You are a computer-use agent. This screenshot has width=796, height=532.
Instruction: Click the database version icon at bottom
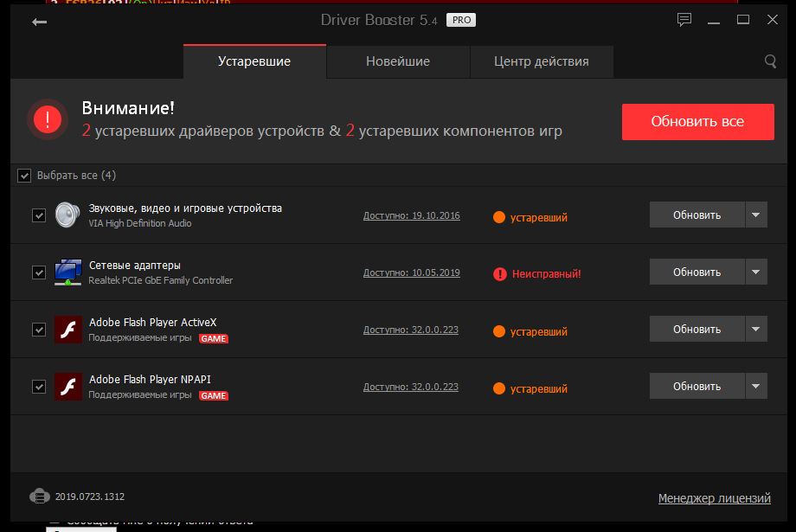point(40,496)
